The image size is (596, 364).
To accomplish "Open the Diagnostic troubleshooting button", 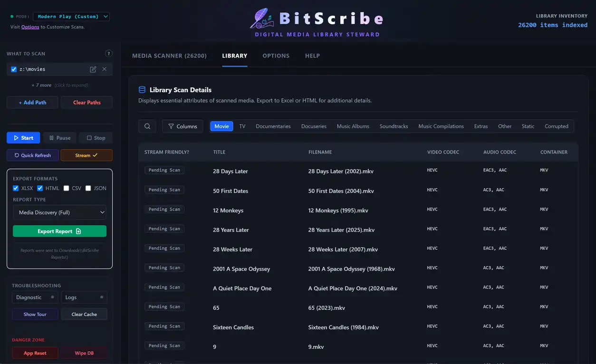I will click(x=35, y=297).
